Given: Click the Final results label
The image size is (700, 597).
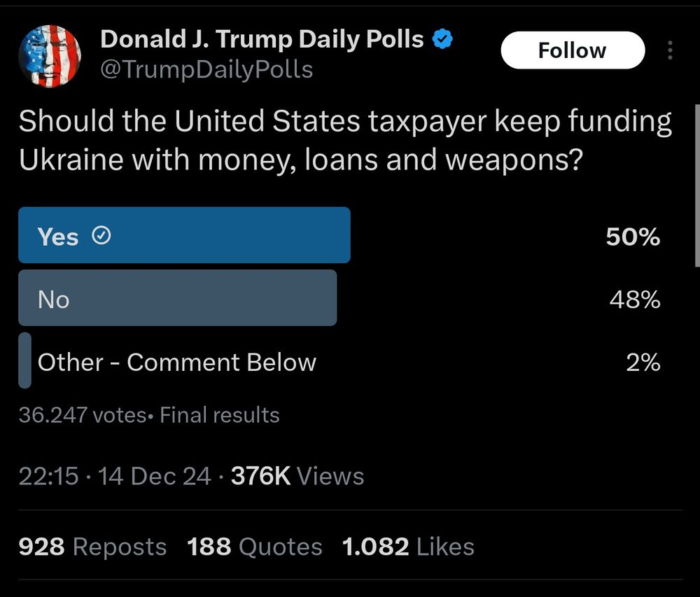Looking at the screenshot, I should (x=219, y=415).
